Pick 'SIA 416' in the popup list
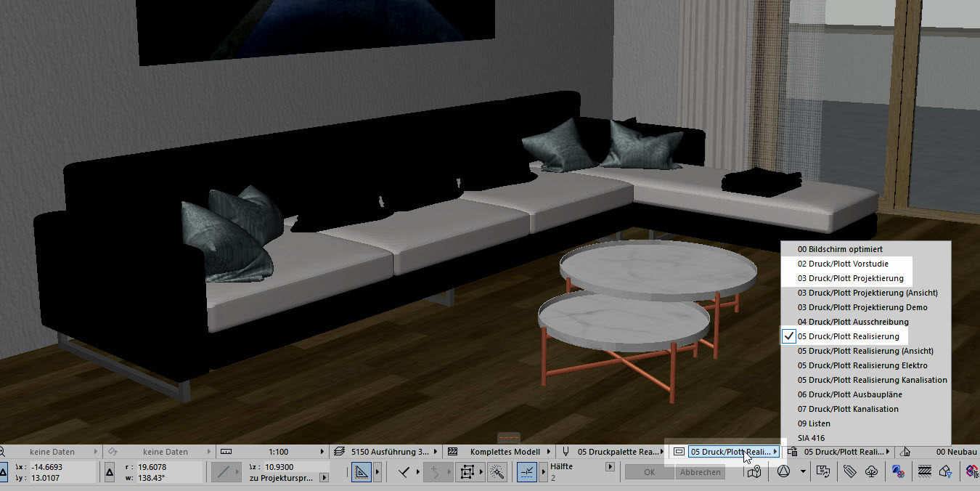The width and height of the screenshot is (980, 491). [x=811, y=438]
